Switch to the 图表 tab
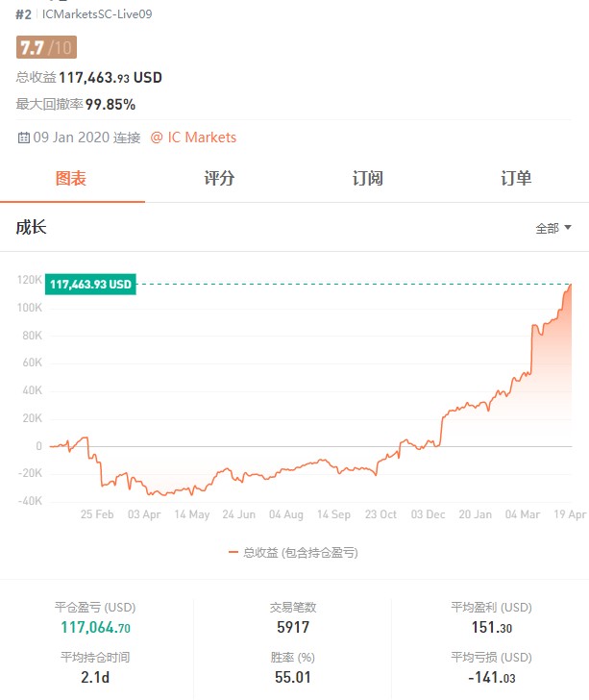Image resolution: width=589 pixels, height=700 pixels. tap(71, 178)
